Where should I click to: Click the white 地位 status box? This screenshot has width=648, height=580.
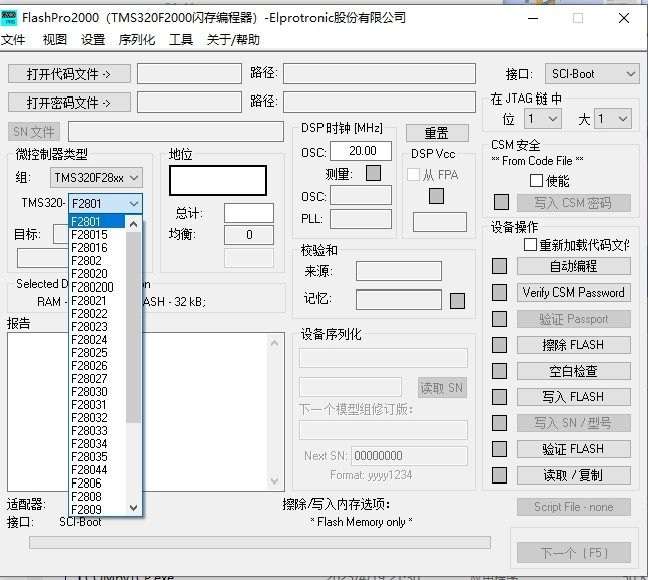point(218,181)
